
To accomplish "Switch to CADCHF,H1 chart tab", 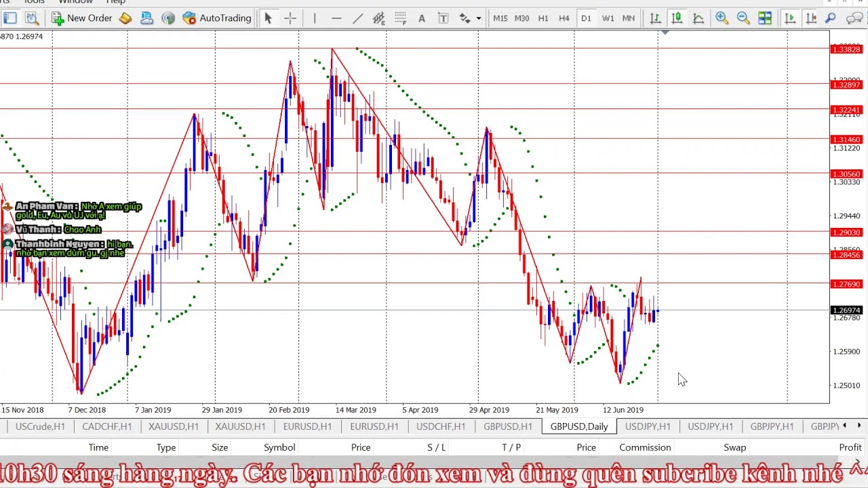I will [x=106, y=426].
